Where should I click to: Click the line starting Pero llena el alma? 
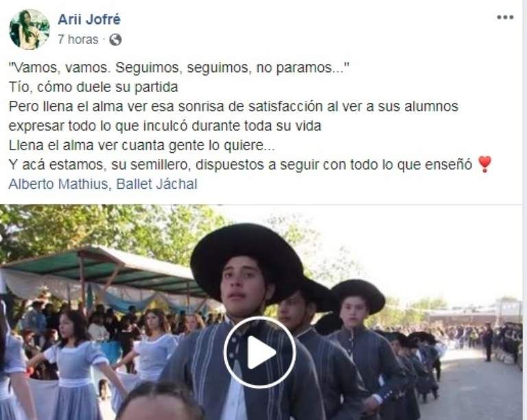(x=233, y=106)
